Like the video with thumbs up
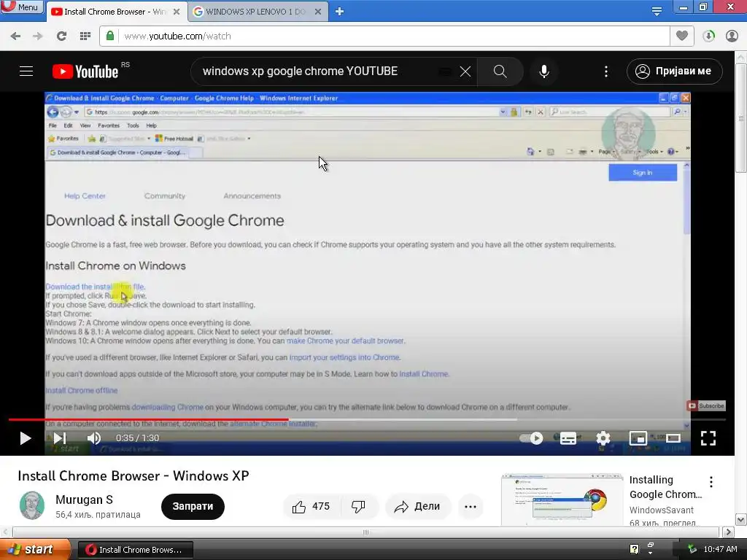 (x=312, y=506)
